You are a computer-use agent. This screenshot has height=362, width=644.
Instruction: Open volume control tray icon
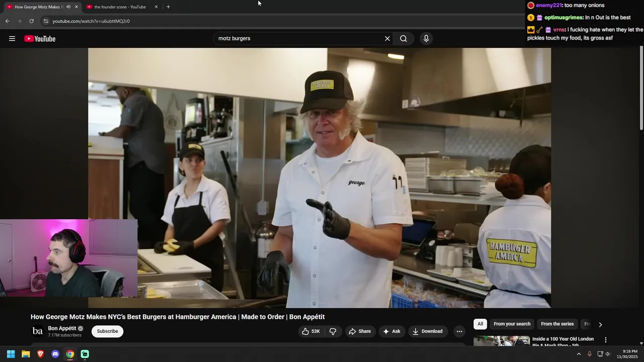pos(608,354)
